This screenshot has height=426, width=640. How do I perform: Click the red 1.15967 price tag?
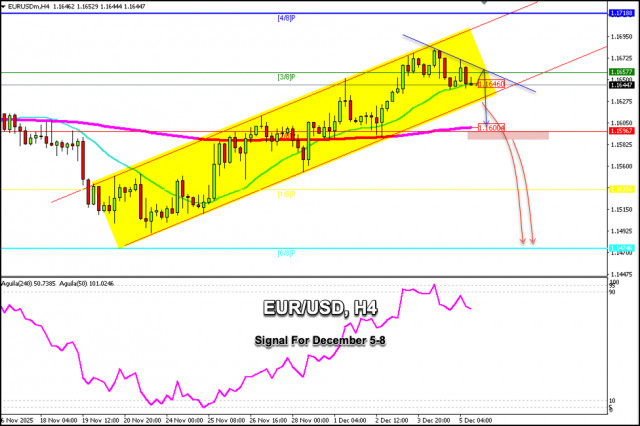pyautogui.click(x=622, y=131)
